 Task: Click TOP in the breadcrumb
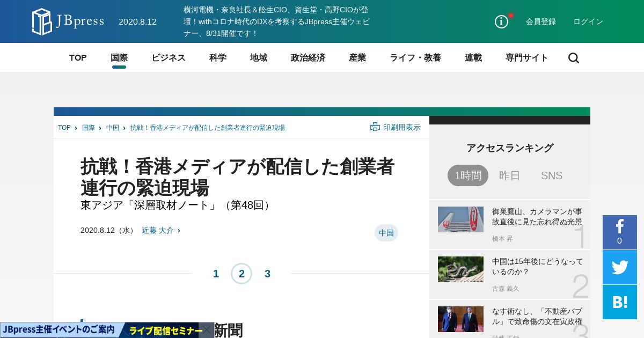[x=64, y=128]
